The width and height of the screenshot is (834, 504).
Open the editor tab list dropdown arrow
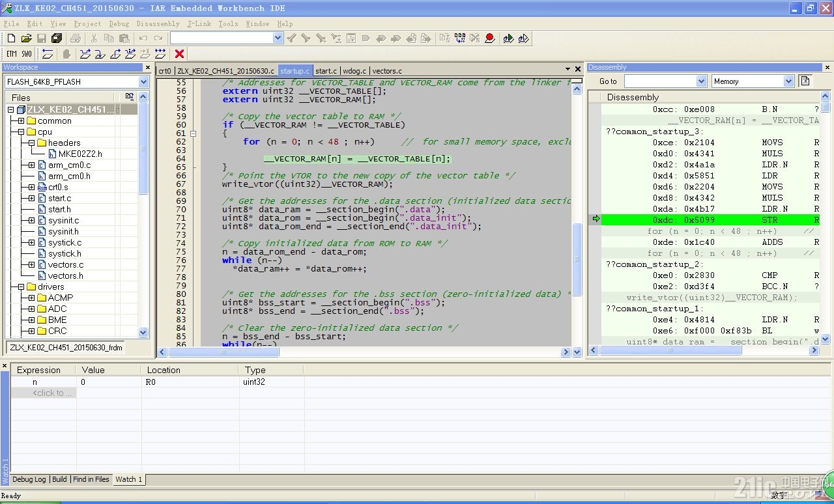[x=568, y=69]
